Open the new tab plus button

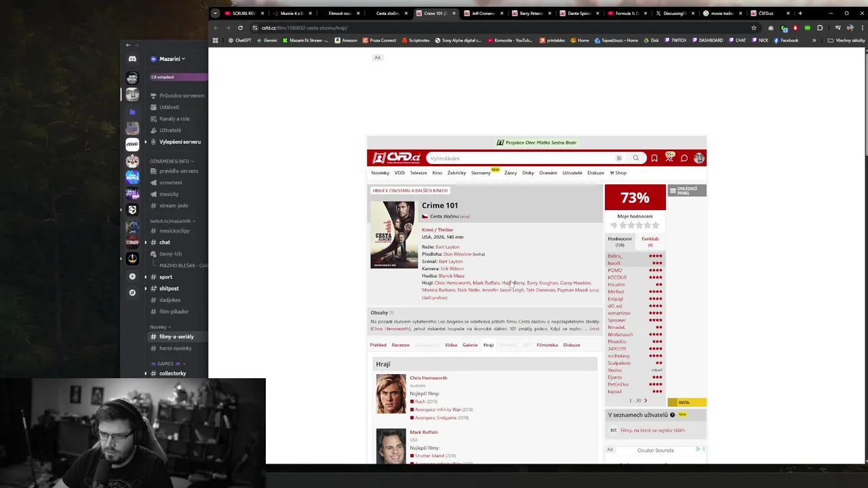[x=800, y=13]
